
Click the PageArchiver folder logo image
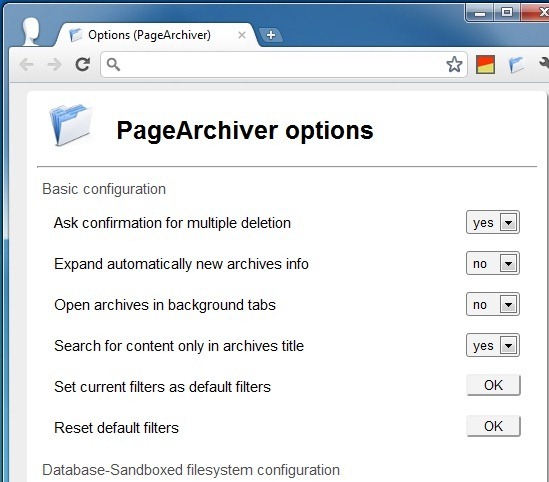click(72, 125)
